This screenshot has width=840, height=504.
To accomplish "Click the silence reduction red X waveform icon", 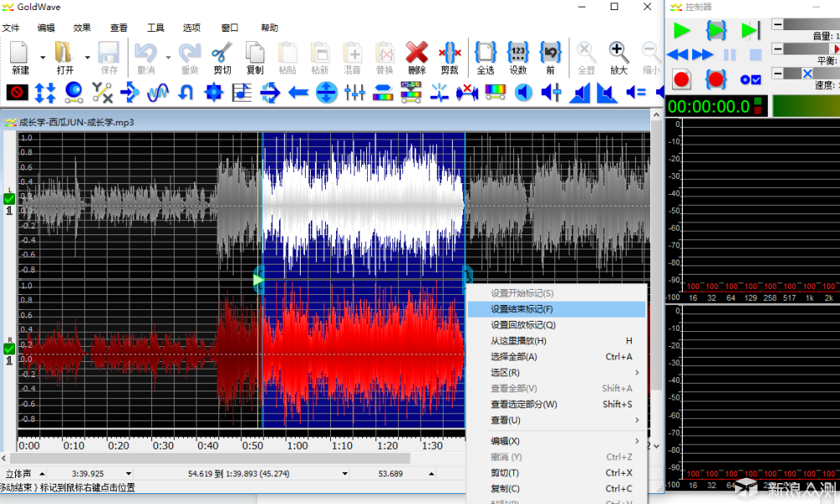I will click(467, 92).
